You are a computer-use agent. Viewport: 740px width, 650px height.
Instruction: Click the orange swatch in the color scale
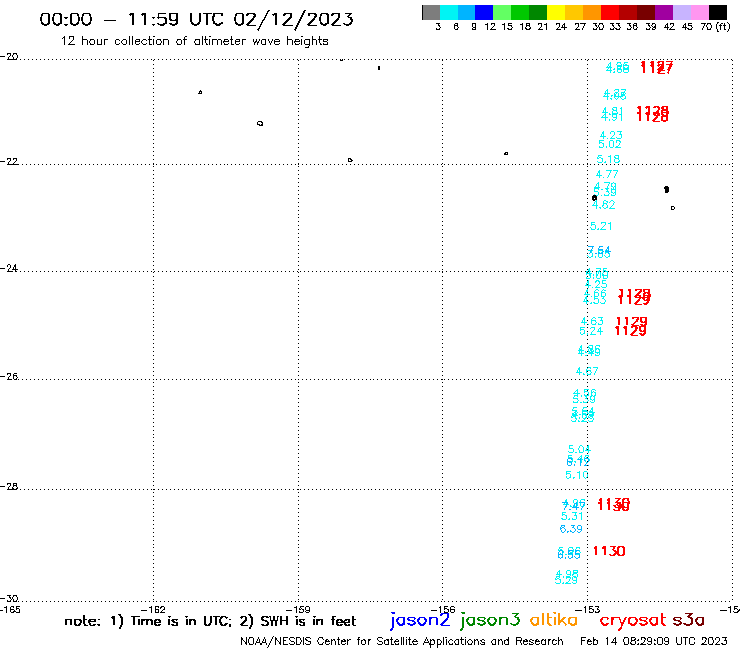click(x=592, y=12)
